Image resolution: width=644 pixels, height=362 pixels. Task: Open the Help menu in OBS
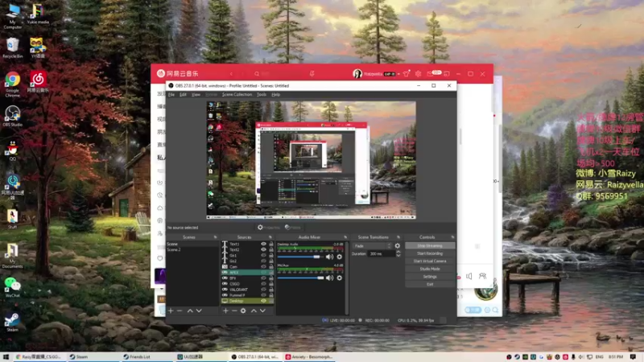click(275, 95)
